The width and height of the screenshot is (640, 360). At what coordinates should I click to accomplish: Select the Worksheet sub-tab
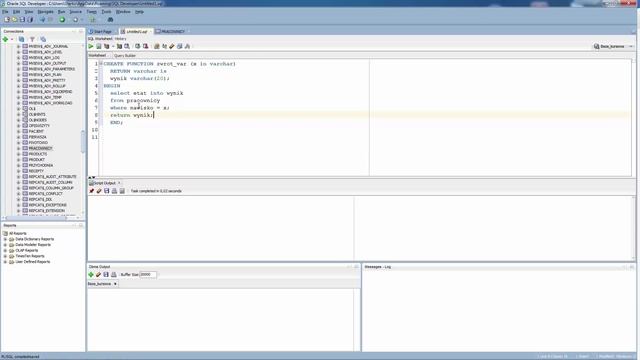tap(97, 56)
